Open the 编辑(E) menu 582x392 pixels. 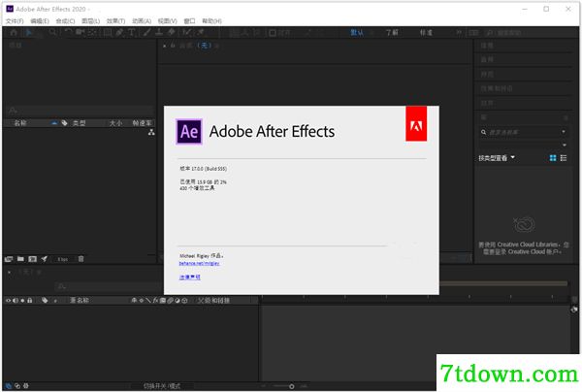tap(40, 21)
